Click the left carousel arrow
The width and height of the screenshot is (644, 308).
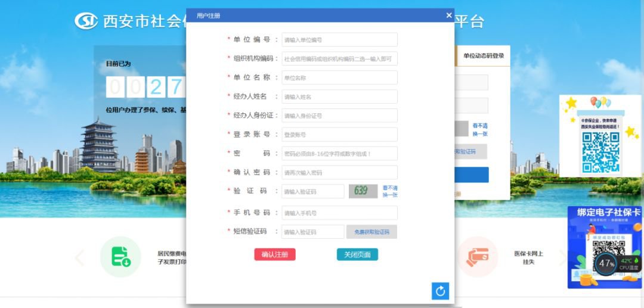click(80, 257)
